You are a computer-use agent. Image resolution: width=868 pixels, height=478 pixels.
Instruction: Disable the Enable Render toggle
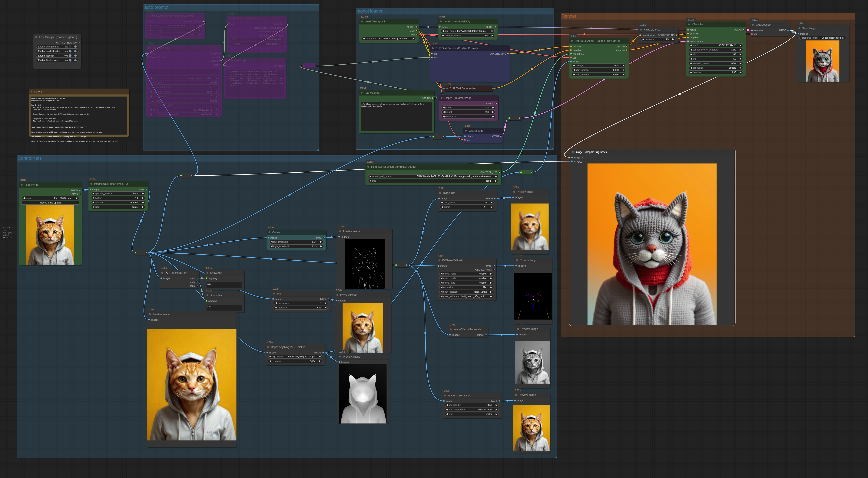[70, 56]
